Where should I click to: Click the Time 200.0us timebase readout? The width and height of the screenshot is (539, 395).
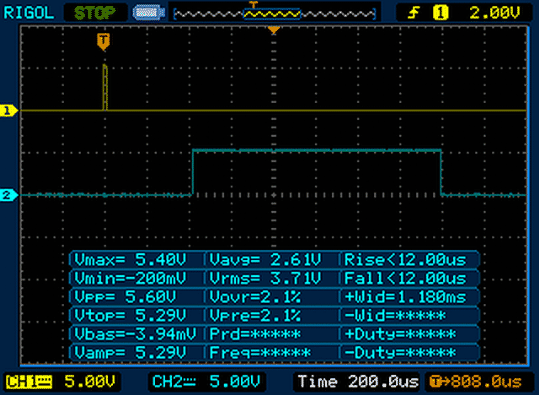click(358, 382)
